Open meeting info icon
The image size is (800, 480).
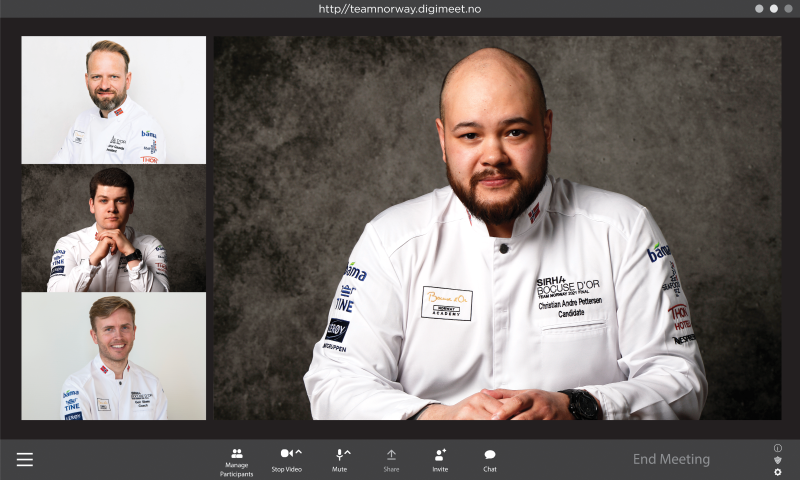point(778,448)
